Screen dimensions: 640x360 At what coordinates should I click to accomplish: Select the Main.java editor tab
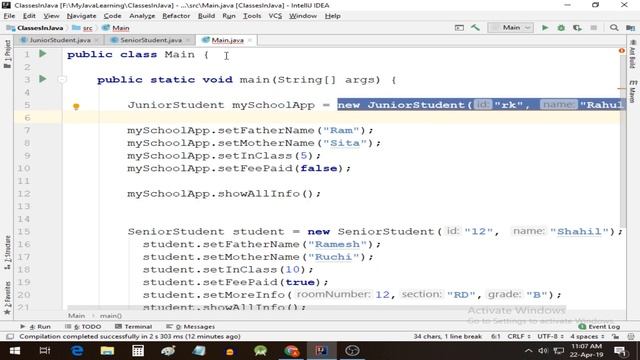point(227,40)
